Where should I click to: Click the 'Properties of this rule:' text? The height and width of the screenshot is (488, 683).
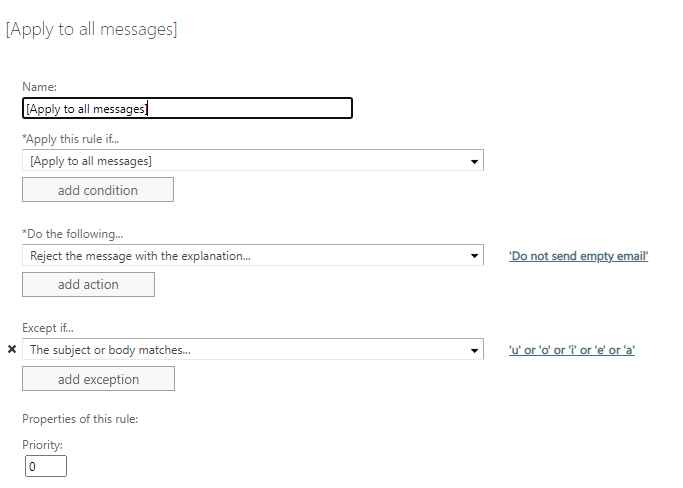pyautogui.click(x=80, y=419)
